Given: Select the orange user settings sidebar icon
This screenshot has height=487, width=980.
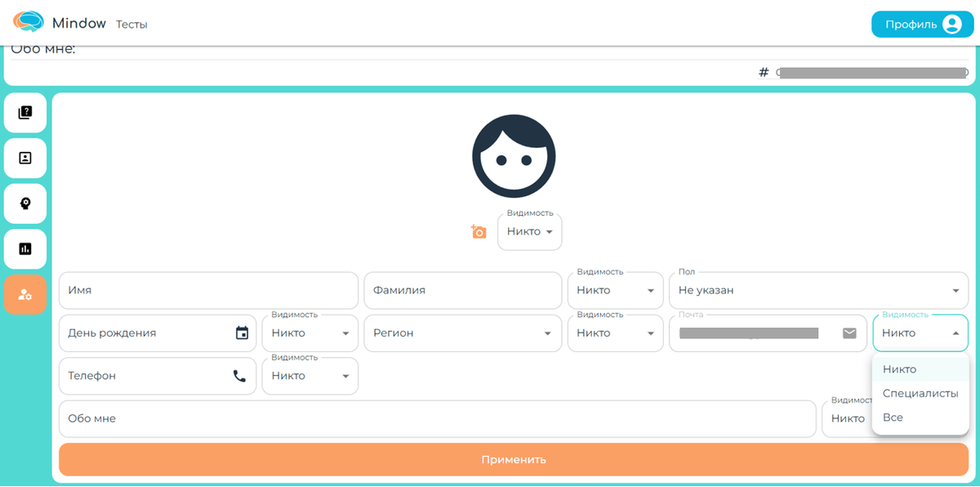Looking at the screenshot, I should pyautogui.click(x=25, y=294).
